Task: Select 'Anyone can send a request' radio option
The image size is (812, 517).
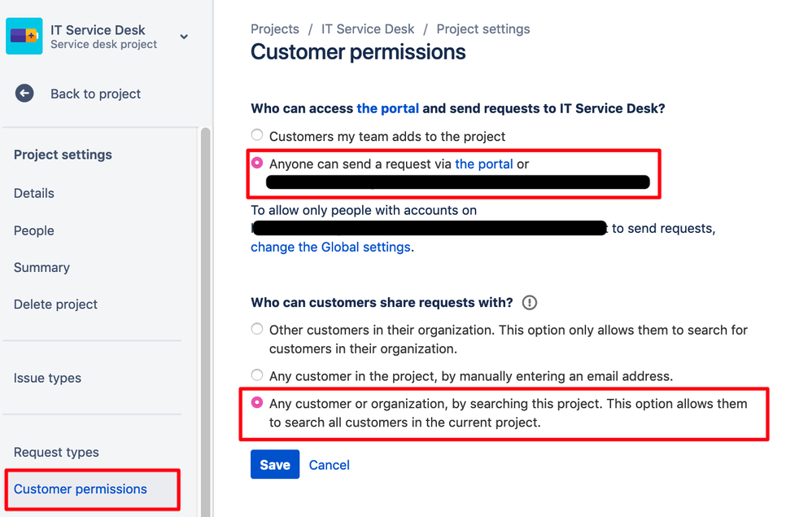Action: [x=257, y=163]
